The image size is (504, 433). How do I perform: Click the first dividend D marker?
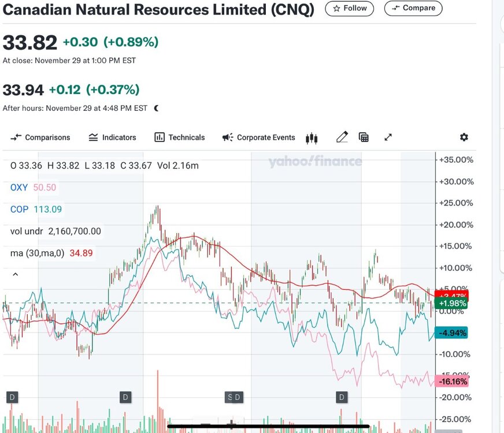(x=12, y=397)
